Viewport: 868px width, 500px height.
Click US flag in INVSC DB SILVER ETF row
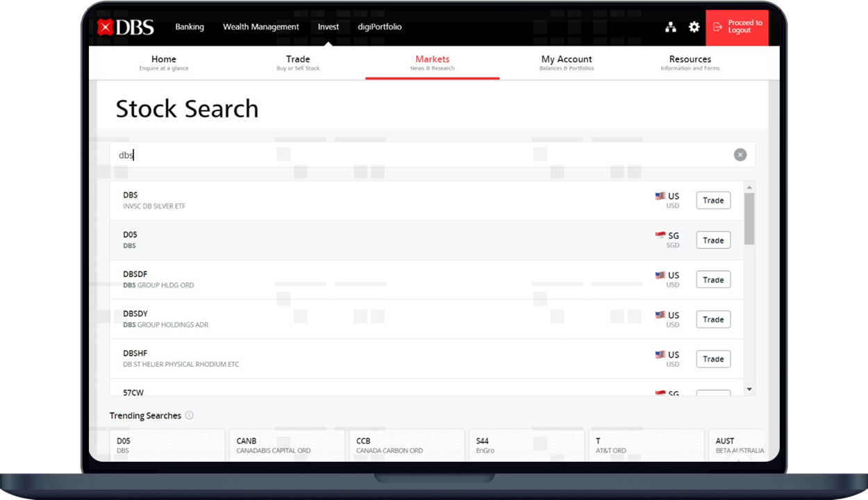[660, 196]
